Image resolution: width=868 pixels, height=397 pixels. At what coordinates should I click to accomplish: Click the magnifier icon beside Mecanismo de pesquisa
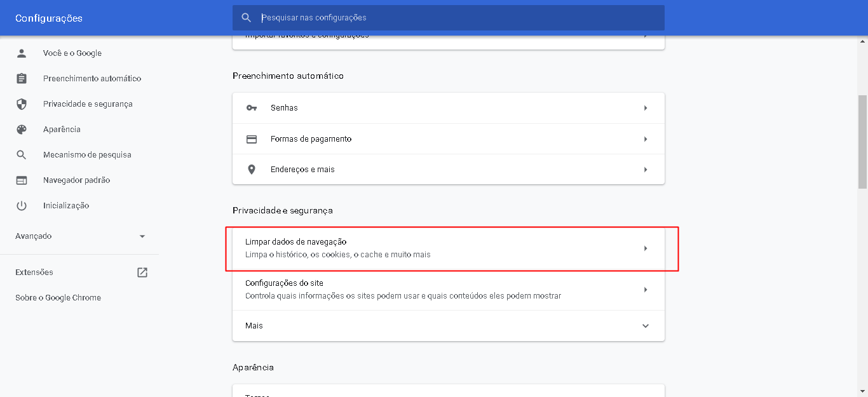22,155
